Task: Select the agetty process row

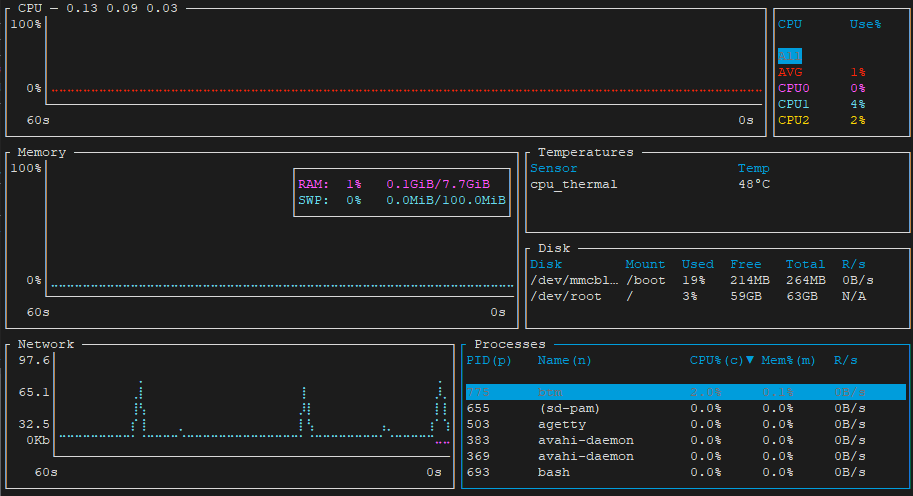Action: click(x=685, y=424)
